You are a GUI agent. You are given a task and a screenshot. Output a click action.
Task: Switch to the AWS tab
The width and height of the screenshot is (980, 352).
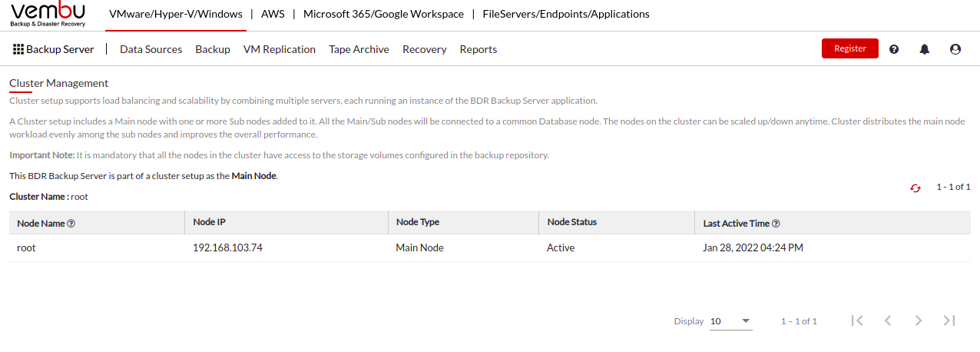272,14
